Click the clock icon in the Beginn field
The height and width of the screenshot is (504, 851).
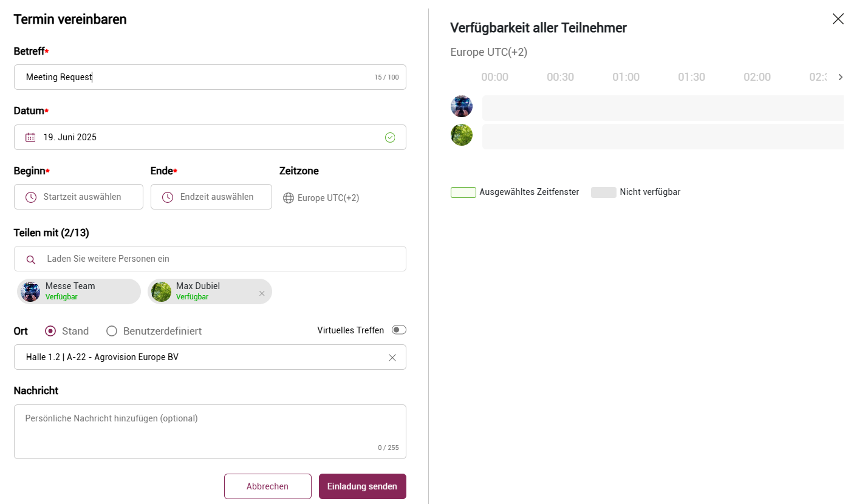[x=31, y=197]
